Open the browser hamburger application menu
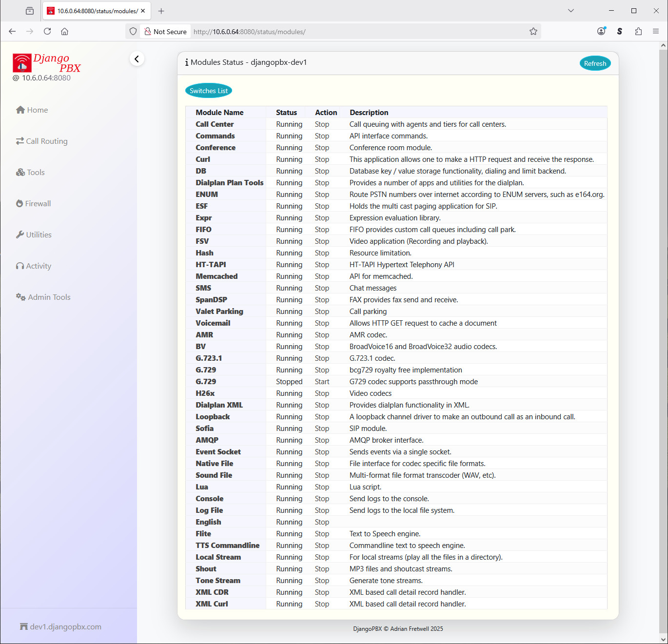 [656, 32]
